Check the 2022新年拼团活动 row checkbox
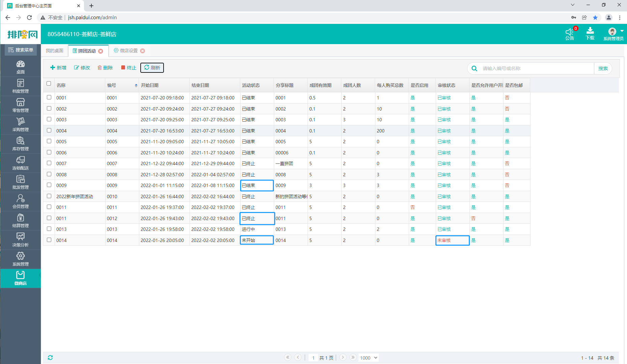 (49, 196)
